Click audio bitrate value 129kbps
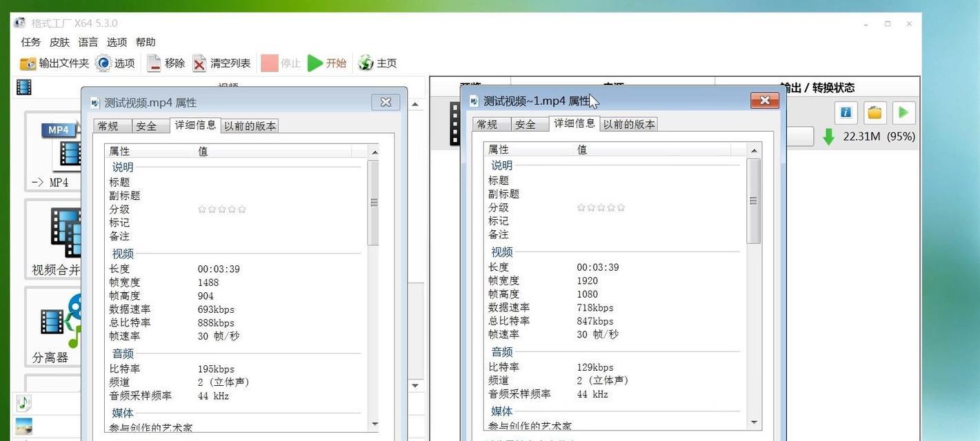Image resolution: width=980 pixels, height=441 pixels. (595, 367)
